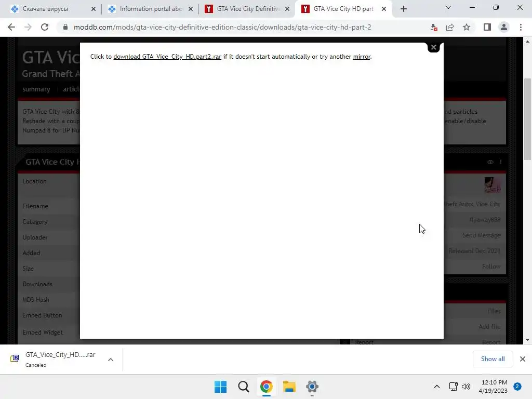Open the blocked download indicator icon
Screen dimensions: 532x399
pyautogui.click(x=434, y=27)
